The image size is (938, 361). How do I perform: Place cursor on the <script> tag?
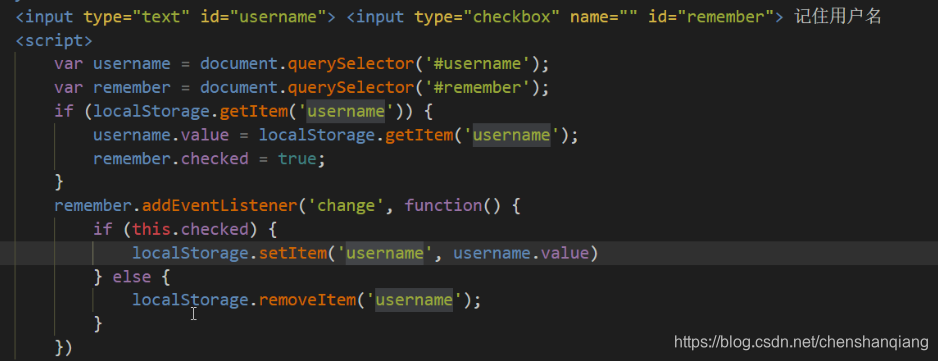pyautogui.click(x=54, y=41)
